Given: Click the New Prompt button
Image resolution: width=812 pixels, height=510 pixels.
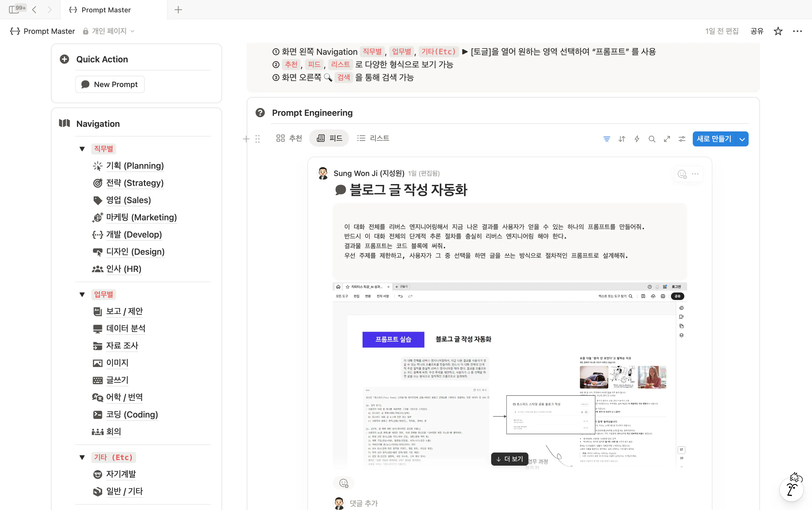Looking at the screenshot, I should 110,84.
